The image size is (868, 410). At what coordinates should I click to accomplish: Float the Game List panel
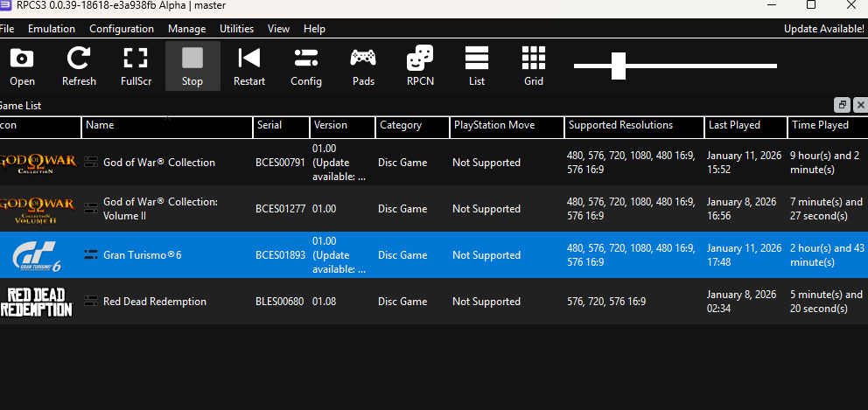[x=842, y=105]
